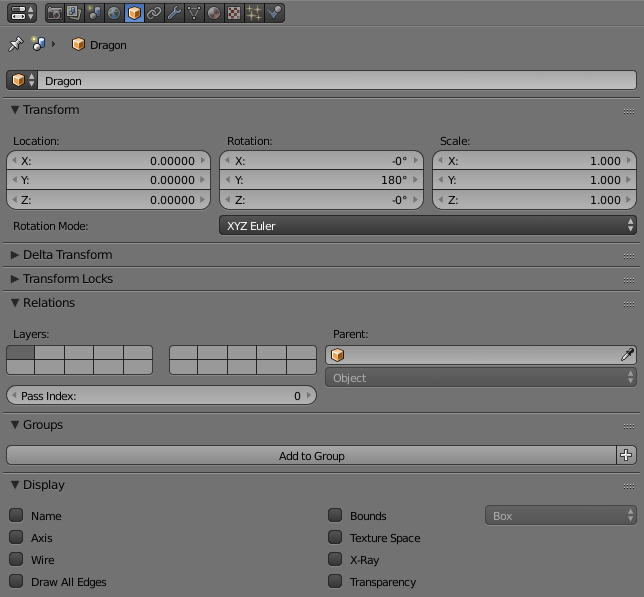The width and height of the screenshot is (644, 597).
Task: Increase Location X with right arrow
Action: [203, 161]
